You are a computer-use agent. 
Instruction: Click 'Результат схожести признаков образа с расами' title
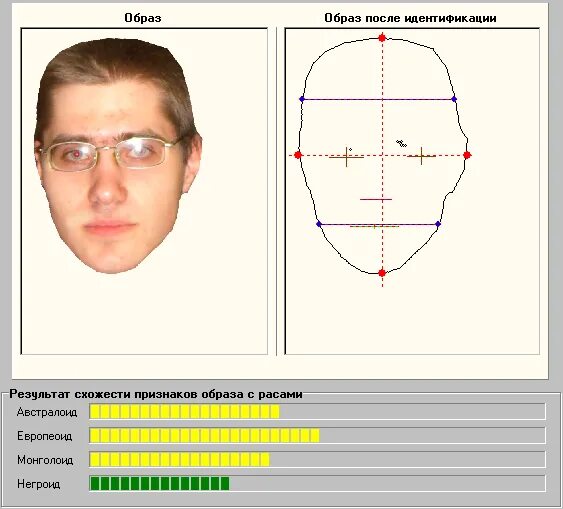pyautogui.click(x=156, y=394)
